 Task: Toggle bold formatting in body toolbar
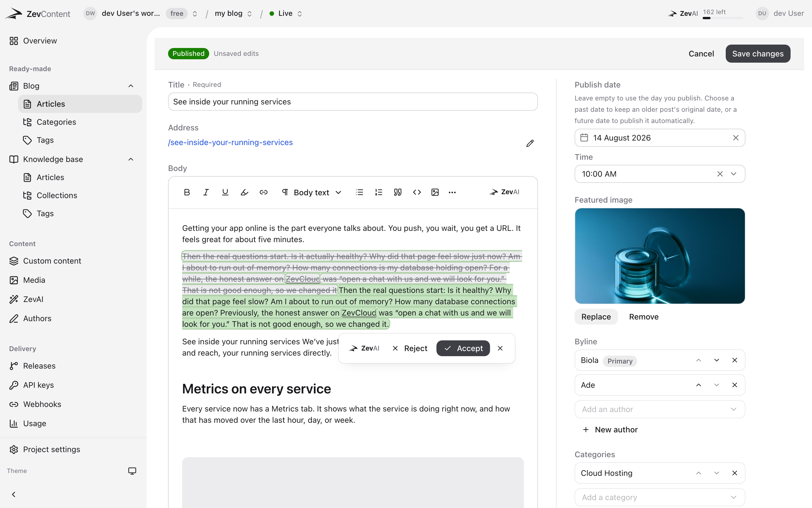pos(187,192)
